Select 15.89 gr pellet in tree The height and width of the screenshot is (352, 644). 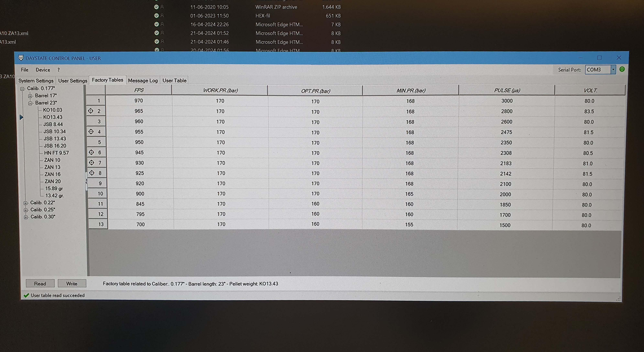[54, 188]
